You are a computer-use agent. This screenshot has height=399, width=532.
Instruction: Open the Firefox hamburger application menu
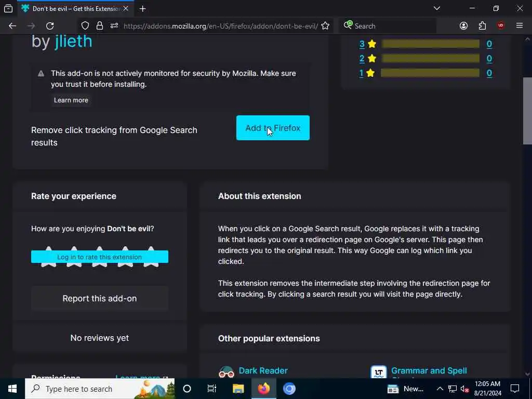pos(520,25)
